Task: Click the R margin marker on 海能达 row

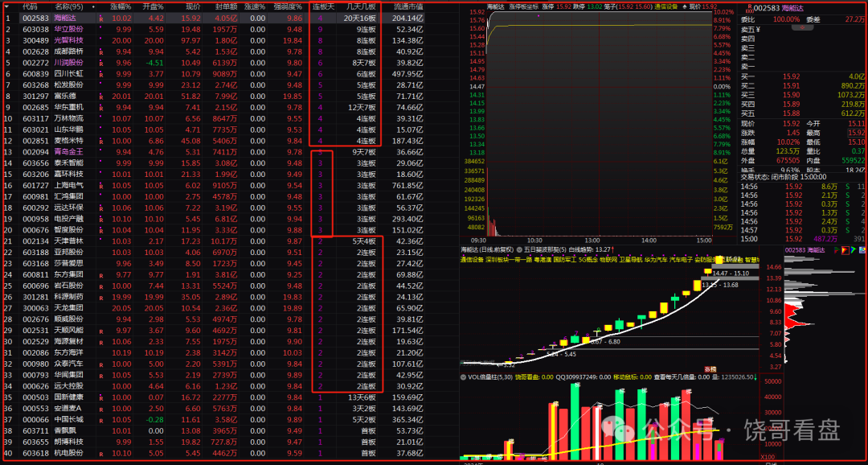Action: coord(100,19)
